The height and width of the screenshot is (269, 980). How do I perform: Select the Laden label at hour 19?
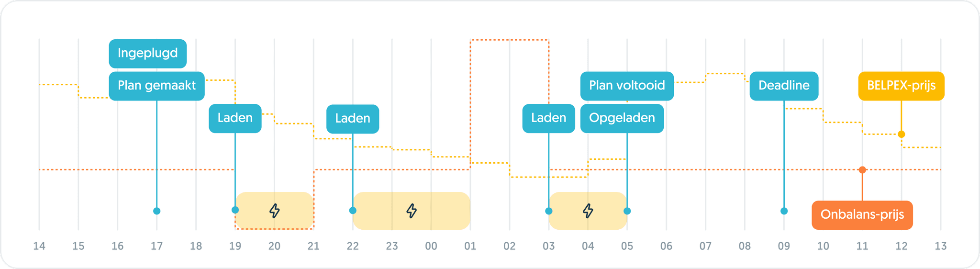click(235, 118)
